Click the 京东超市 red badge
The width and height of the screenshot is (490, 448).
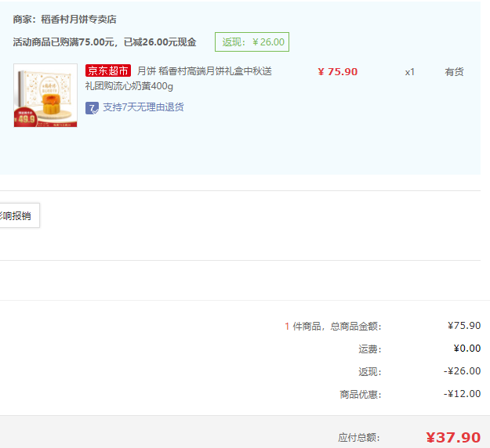[x=108, y=70]
